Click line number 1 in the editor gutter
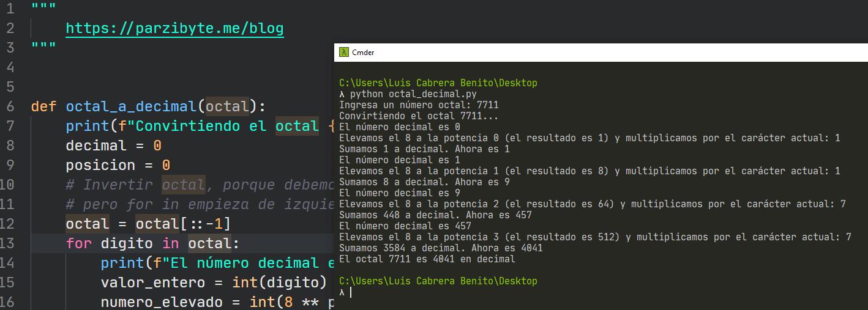868x310 pixels. coord(10,9)
